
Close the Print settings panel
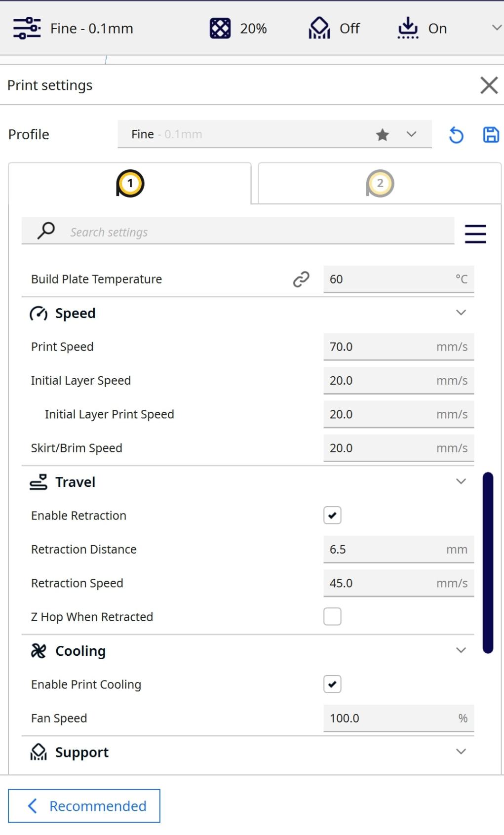pos(489,85)
